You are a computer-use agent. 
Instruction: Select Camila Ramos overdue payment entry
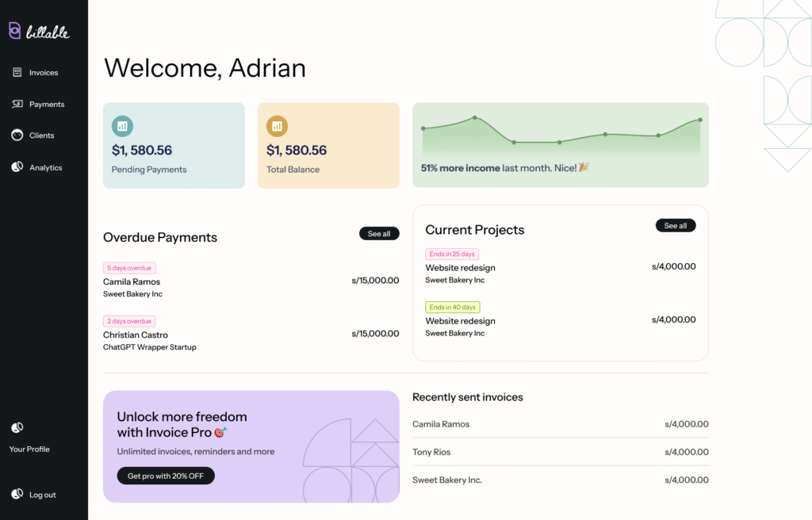(x=132, y=282)
